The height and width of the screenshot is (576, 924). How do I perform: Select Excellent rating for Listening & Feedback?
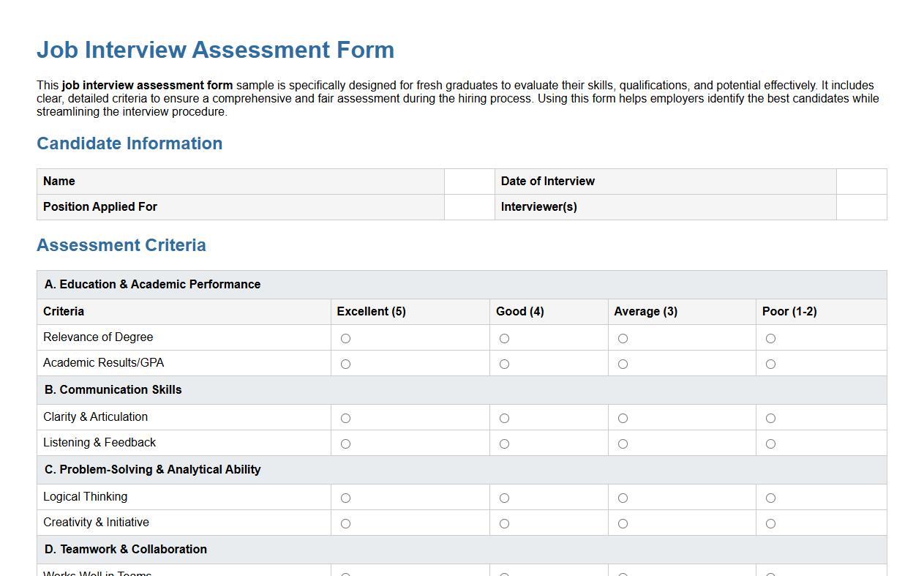(x=345, y=443)
